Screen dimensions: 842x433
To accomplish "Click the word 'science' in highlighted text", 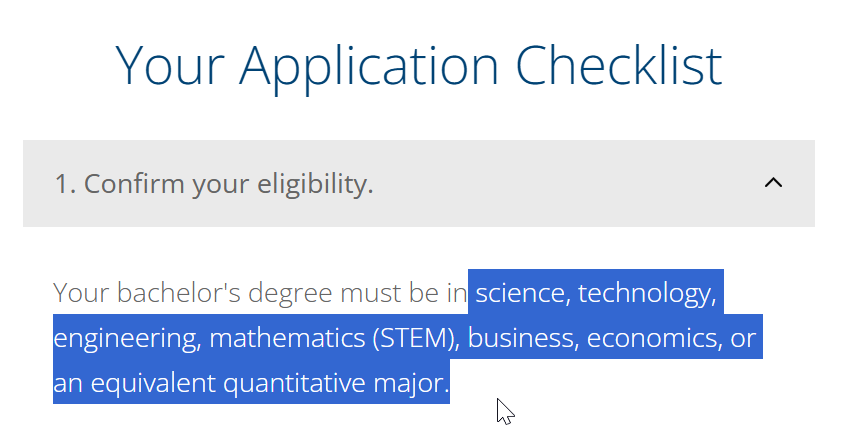I will point(519,293).
